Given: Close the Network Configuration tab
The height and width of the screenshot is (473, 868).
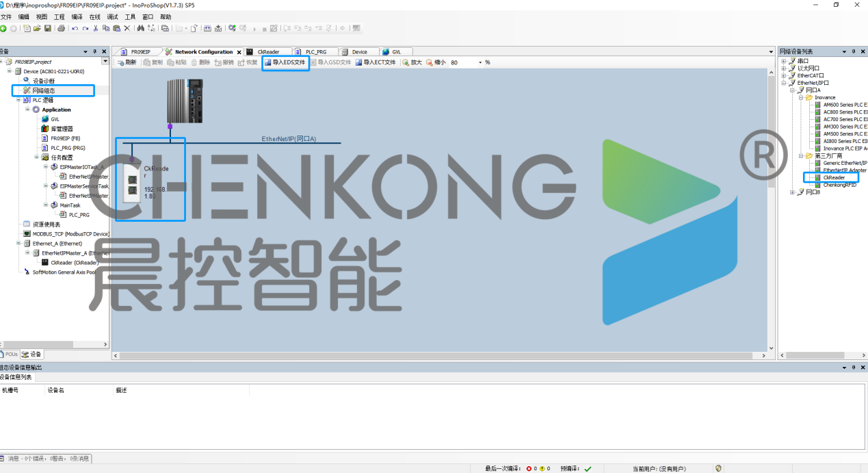Looking at the screenshot, I should pos(239,52).
